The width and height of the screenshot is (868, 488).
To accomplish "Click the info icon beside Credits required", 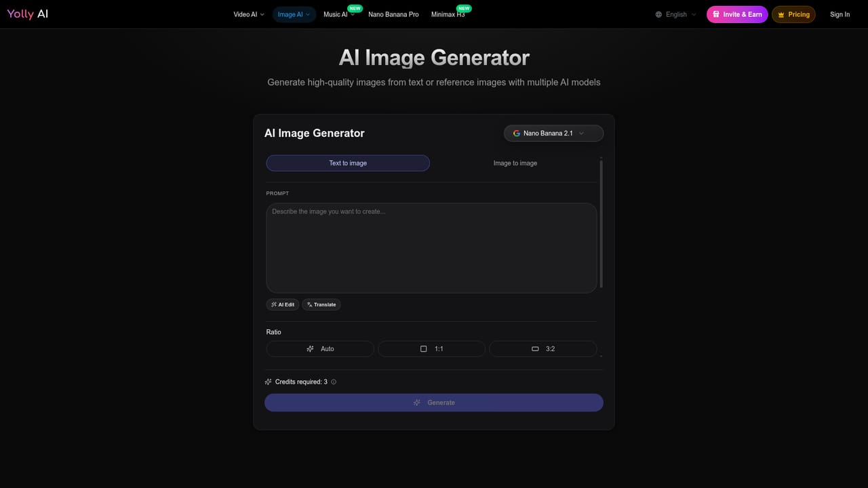I will pyautogui.click(x=334, y=382).
